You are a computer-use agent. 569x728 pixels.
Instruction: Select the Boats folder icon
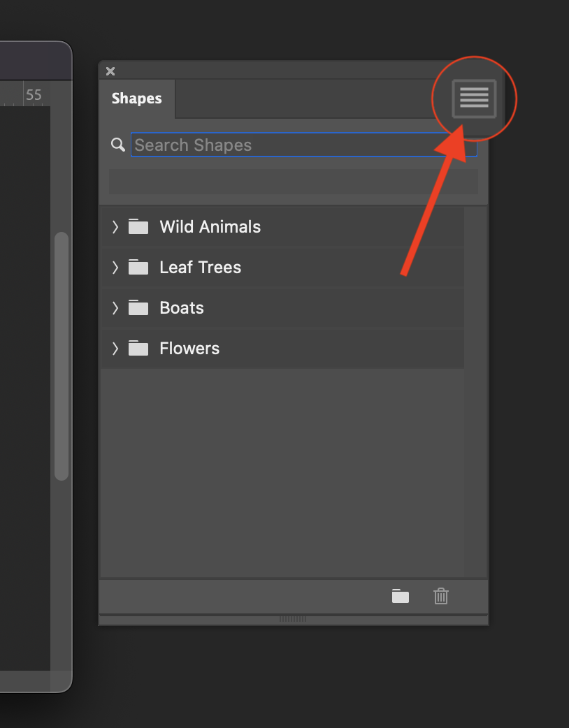click(x=138, y=307)
